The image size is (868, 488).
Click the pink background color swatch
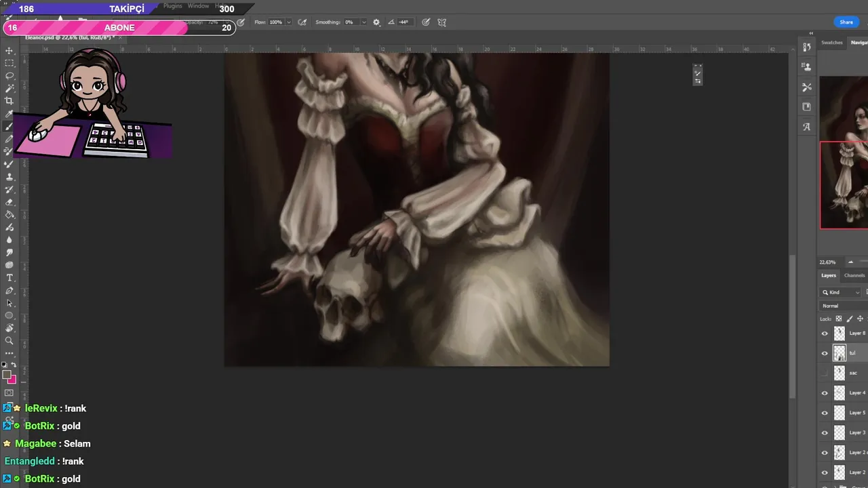tap(12, 380)
